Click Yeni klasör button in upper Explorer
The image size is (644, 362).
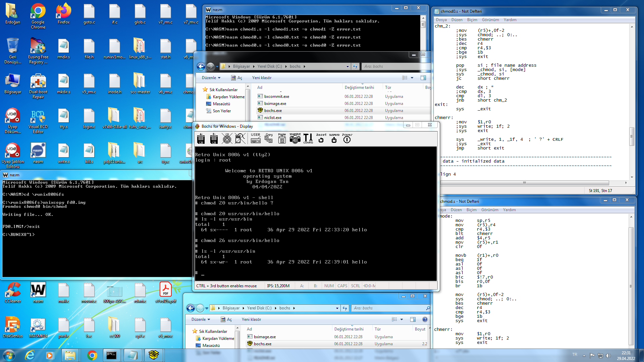262,78
